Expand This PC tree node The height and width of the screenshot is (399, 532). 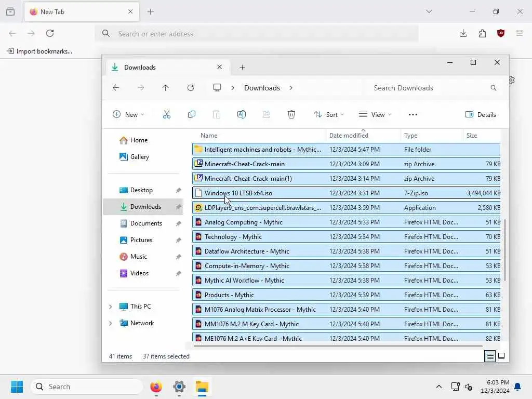pyautogui.click(x=110, y=307)
